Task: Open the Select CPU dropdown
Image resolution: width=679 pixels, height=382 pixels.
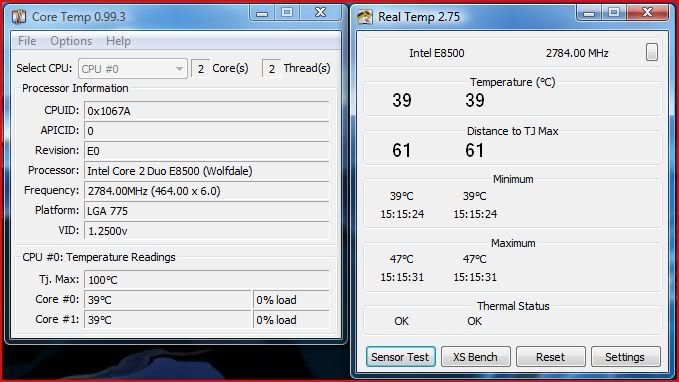Action: [x=133, y=69]
